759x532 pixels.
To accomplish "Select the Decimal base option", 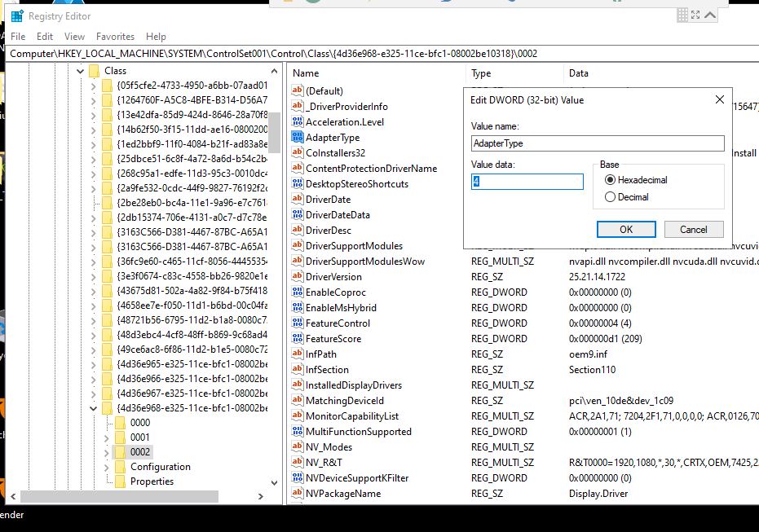I will (627, 197).
